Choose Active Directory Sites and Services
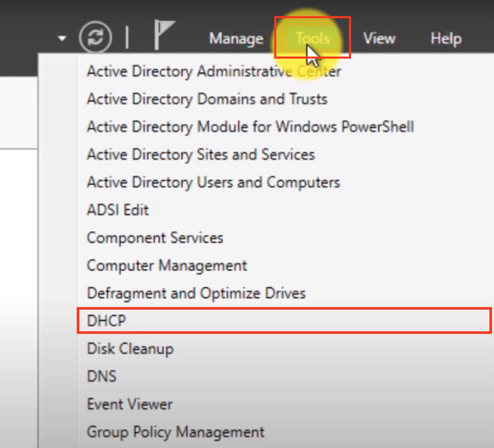Image resolution: width=494 pixels, height=448 pixels. (x=201, y=154)
